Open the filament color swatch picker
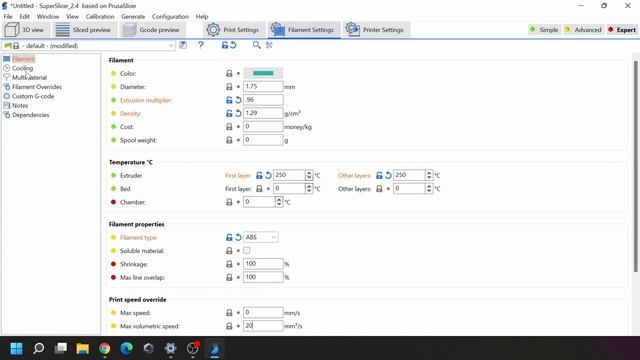The height and width of the screenshot is (360, 640). (x=263, y=73)
